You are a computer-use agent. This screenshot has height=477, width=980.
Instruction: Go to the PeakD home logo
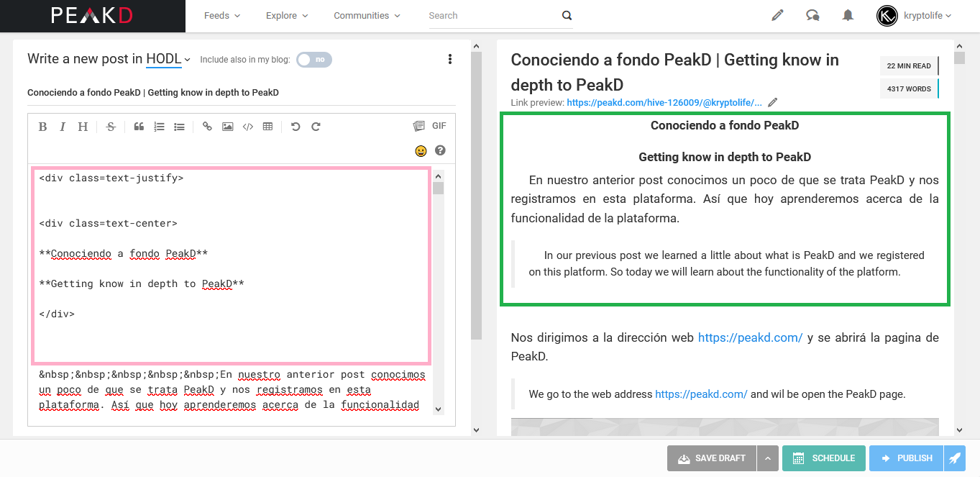92,16
